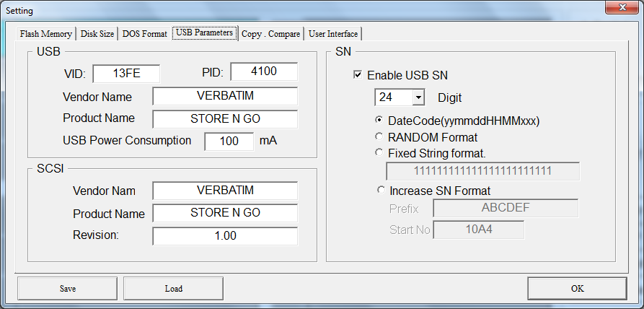The width and height of the screenshot is (644, 309).
Task: Go to the Copy . Compare tab
Action: 270,34
